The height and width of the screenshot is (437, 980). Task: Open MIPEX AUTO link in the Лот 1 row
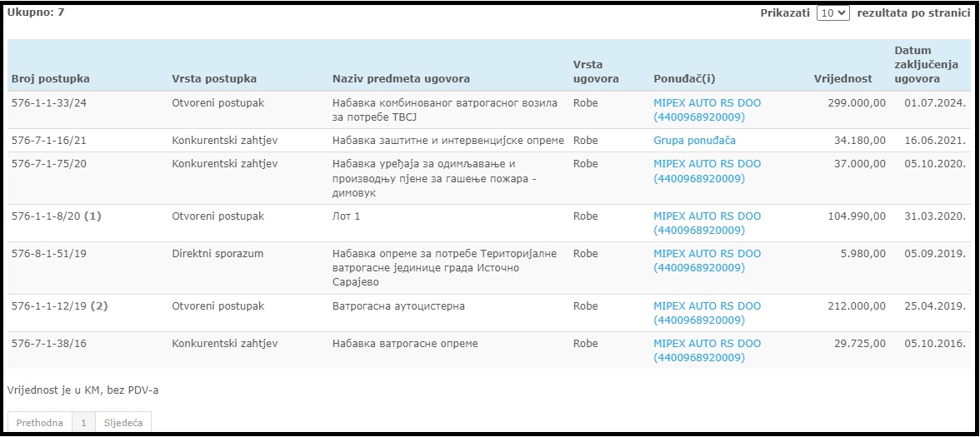pyautogui.click(x=707, y=223)
